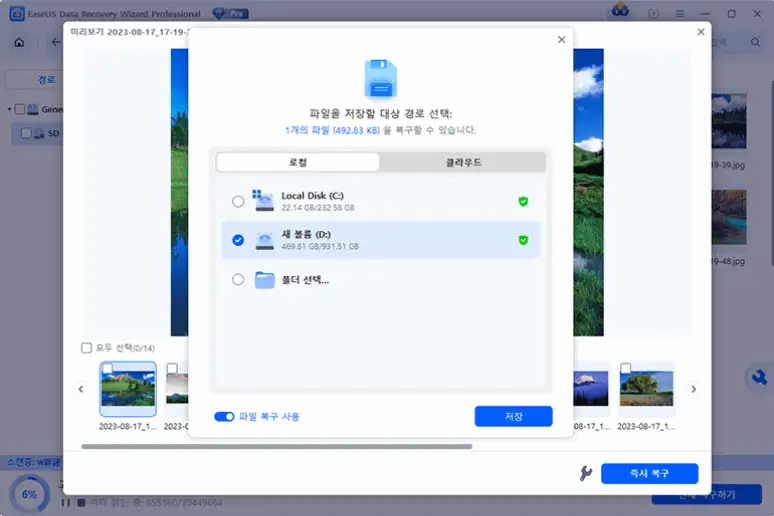774x516 pixels.
Task: Click the Local Disk (C:) drive icon
Action: [263, 200]
